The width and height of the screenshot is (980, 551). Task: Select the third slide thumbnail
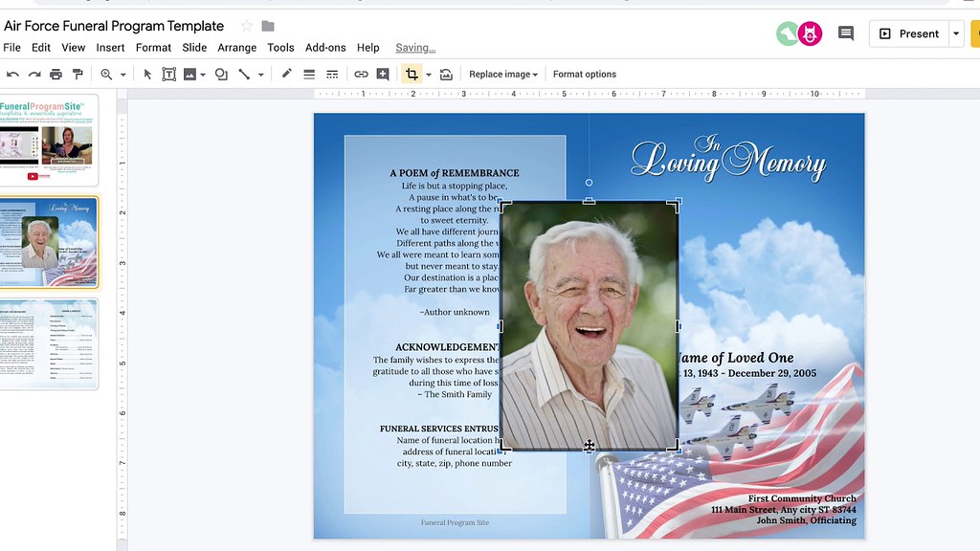pyautogui.click(x=49, y=344)
